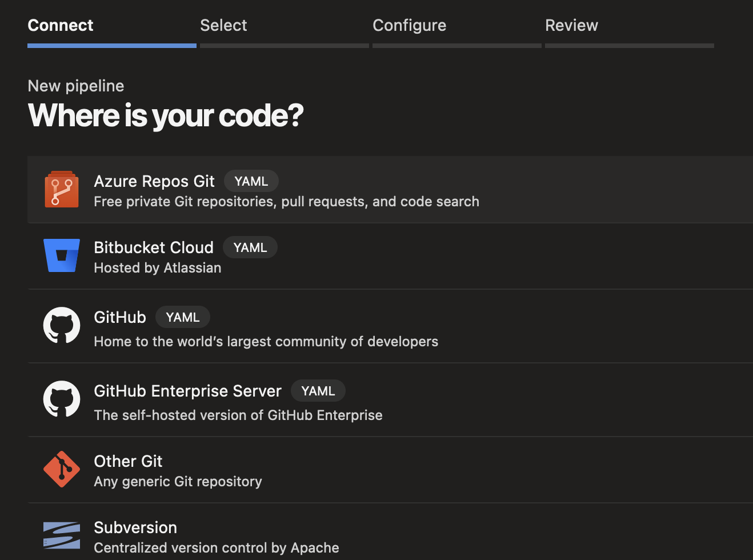Select Bitbucket Cloud option title
753x560 pixels.
pos(154,247)
